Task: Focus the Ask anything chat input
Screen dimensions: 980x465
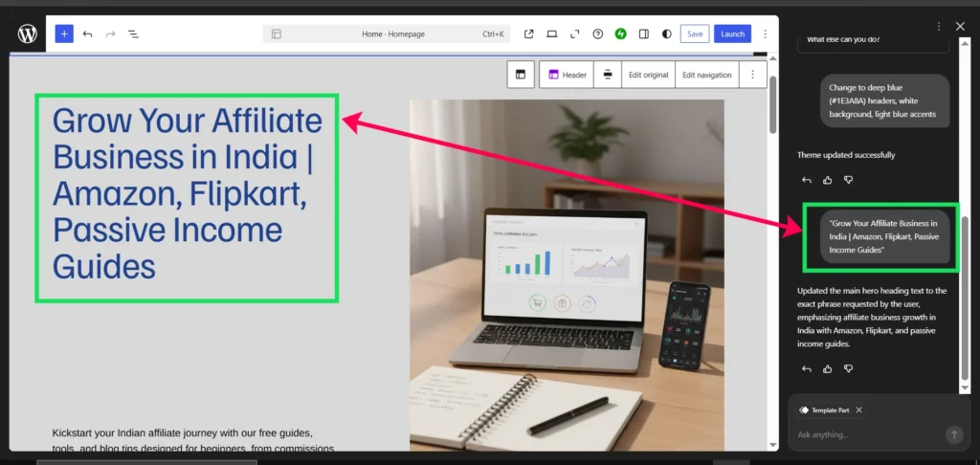Action: coord(866,434)
